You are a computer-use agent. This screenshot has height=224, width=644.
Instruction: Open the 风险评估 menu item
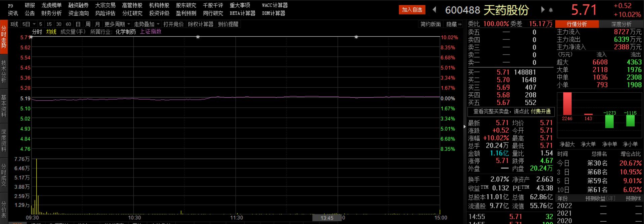coord(105,13)
